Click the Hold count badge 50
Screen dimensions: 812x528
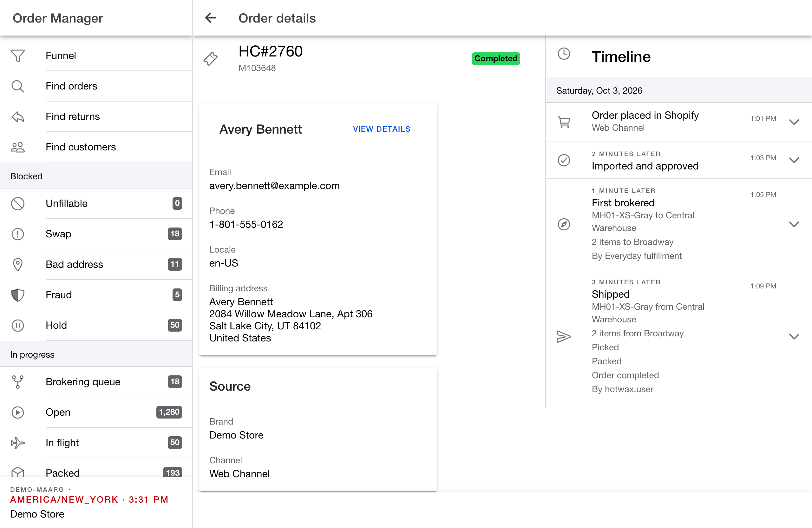point(175,325)
